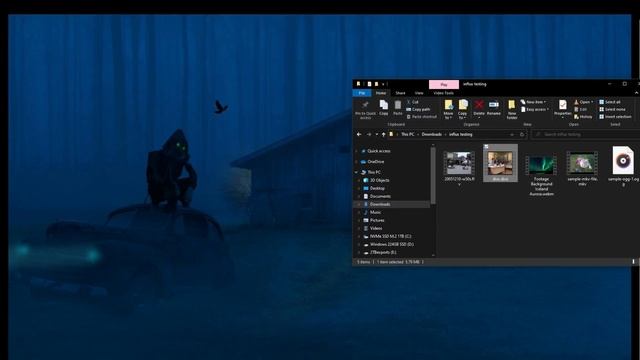Collapse the This PC tree node

pyautogui.click(x=356, y=172)
